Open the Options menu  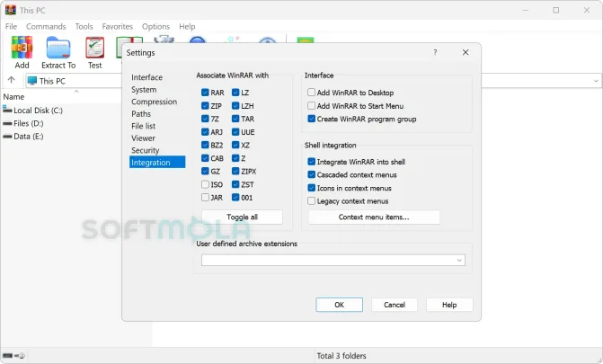tap(155, 27)
